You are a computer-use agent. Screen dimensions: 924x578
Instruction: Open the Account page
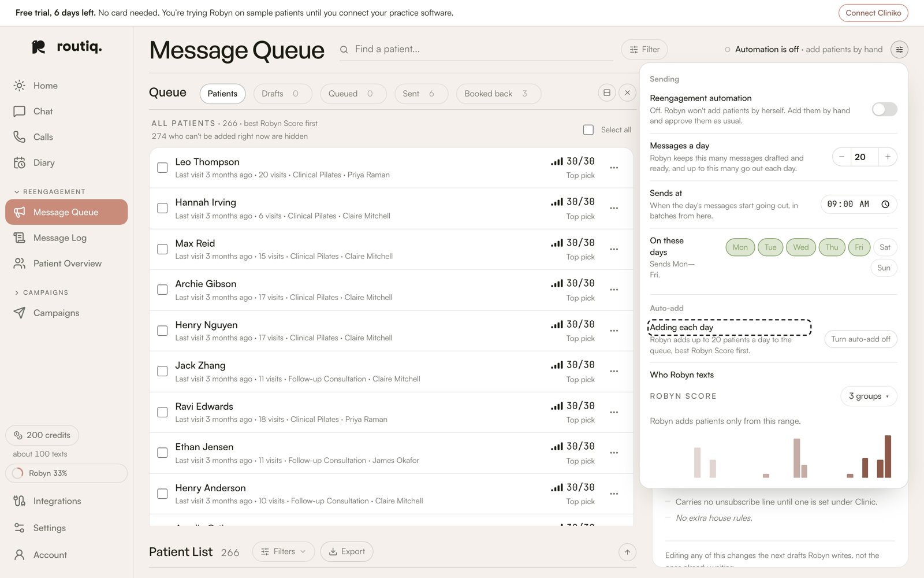pyautogui.click(x=66, y=555)
